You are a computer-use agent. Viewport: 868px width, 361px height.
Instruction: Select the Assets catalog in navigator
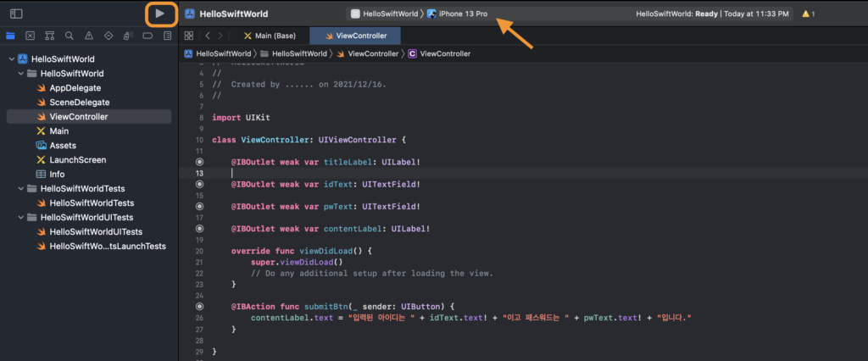pyautogui.click(x=63, y=146)
